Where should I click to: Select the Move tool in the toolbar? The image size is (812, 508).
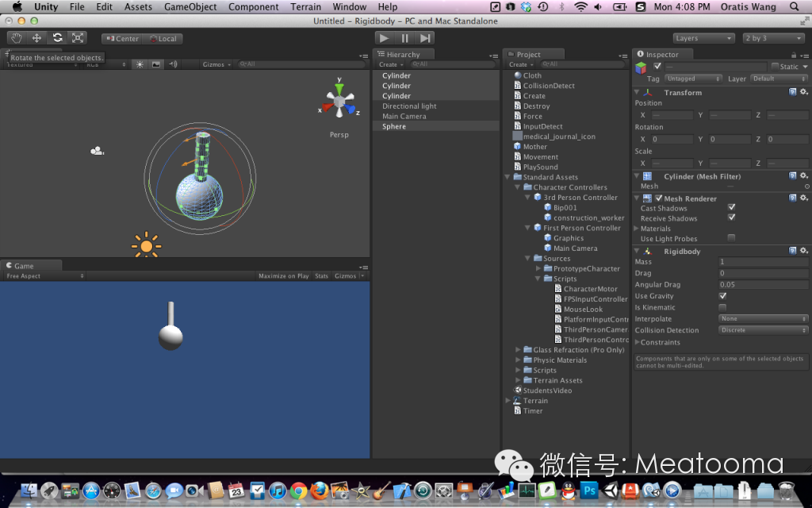(36, 38)
